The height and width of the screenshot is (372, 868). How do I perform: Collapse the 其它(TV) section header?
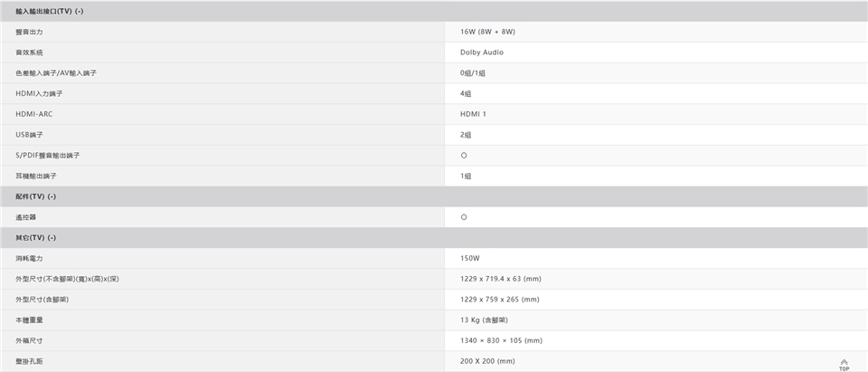coord(36,237)
